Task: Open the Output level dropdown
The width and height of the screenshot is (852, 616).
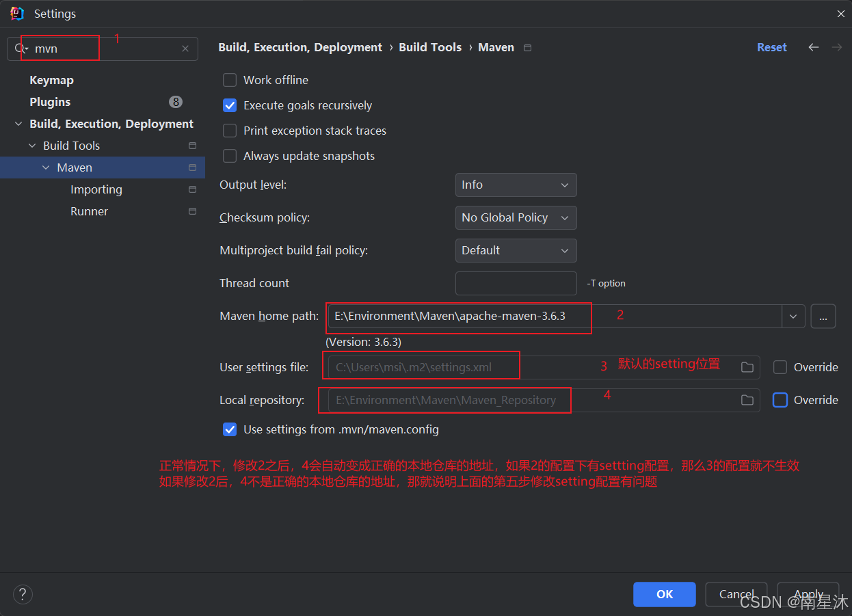Action: (x=516, y=185)
